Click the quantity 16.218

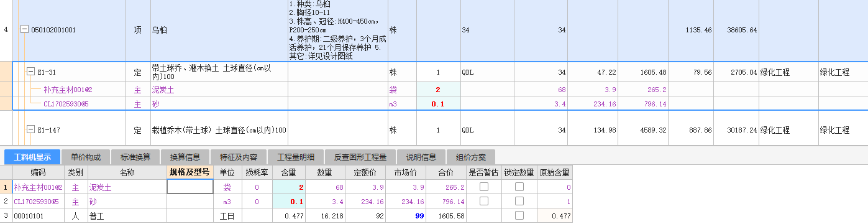331,216
